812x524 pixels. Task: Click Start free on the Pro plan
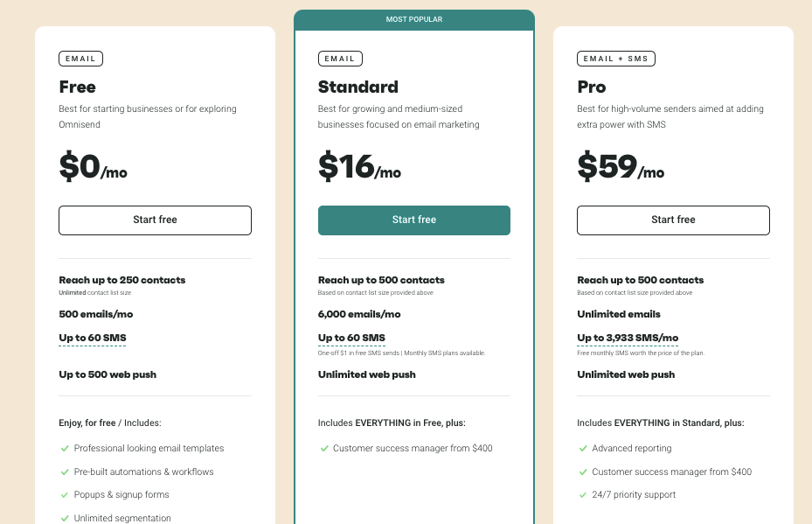(x=673, y=220)
